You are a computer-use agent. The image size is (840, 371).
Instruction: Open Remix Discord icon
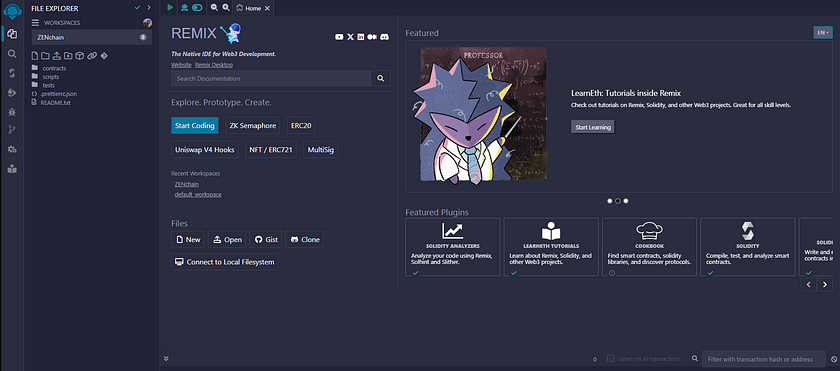[385, 37]
